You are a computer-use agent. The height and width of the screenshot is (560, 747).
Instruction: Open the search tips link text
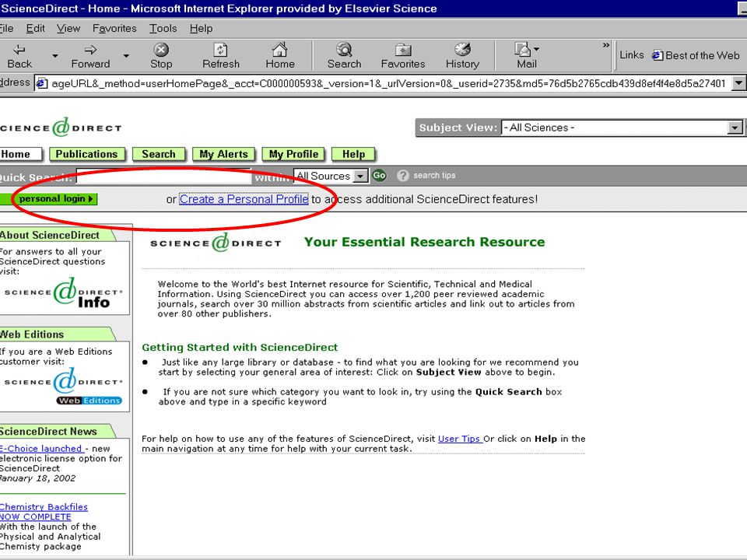point(434,175)
